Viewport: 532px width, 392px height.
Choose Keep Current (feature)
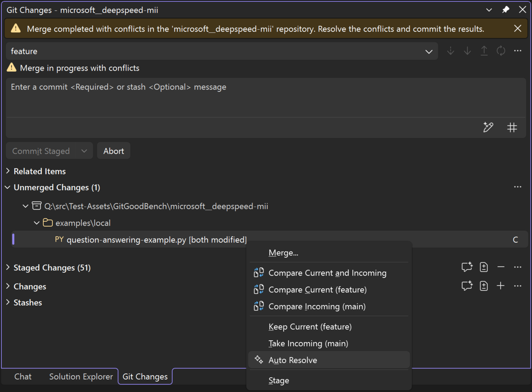pyautogui.click(x=329, y=326)
